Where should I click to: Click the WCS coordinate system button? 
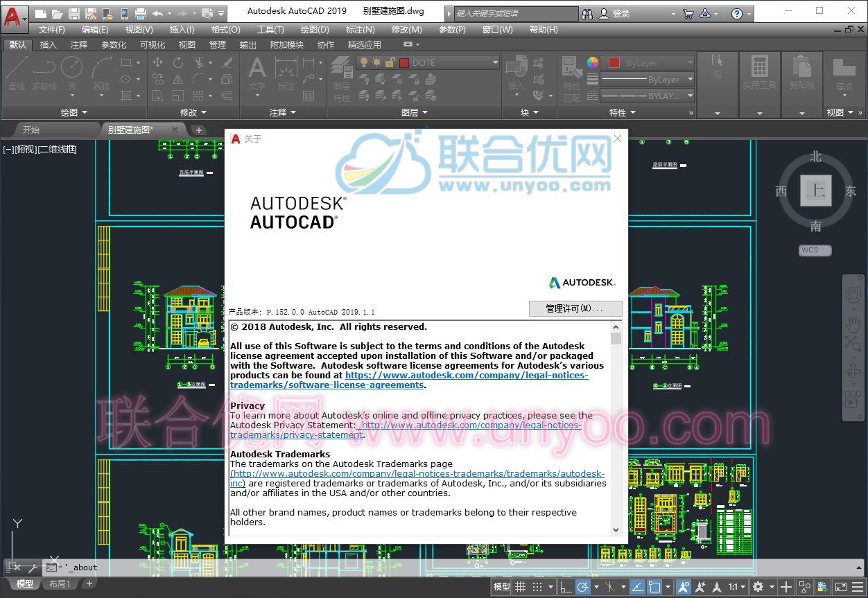pos(815,250)
